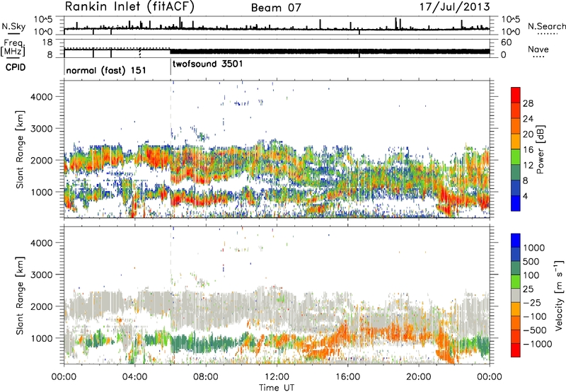Click the 'twofsound 3501' CPID text
The width and height of the screenshot is (566, 392).
(207, 64)
